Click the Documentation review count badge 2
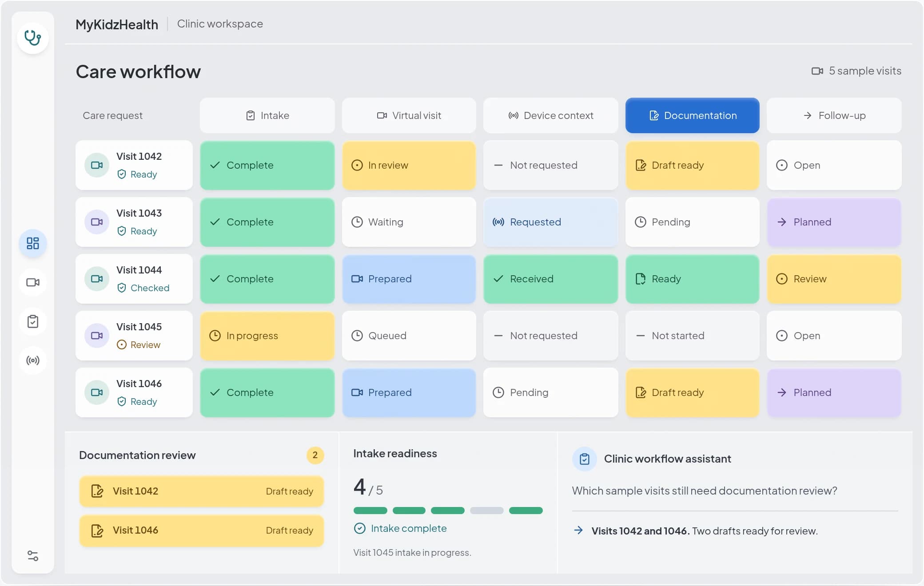924x586 pixels. click(x=315, y=455)
